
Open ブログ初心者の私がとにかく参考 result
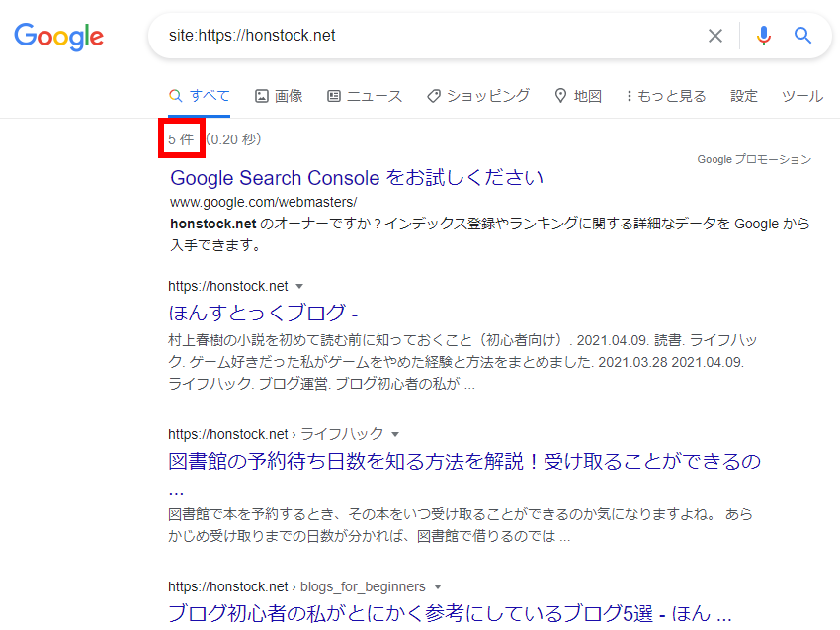pos(450,613)
